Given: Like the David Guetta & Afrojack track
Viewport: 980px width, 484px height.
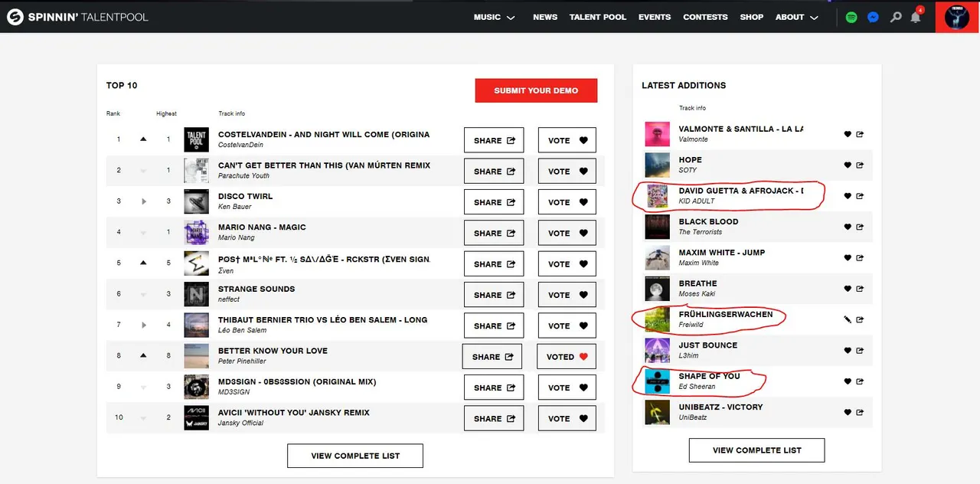Looking at the screenshot, I should (x=848, y=196).
